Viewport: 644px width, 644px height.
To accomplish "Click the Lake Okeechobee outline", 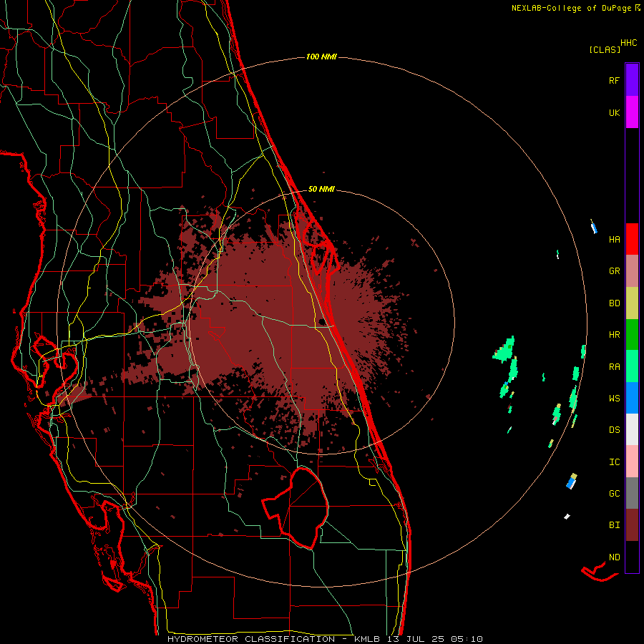I will [x=296, y=508].
